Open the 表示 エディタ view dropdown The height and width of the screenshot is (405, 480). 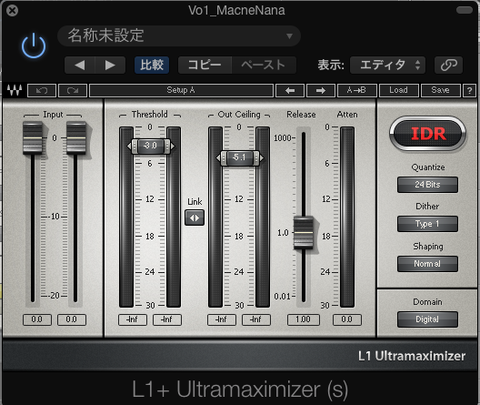(388, 65)
